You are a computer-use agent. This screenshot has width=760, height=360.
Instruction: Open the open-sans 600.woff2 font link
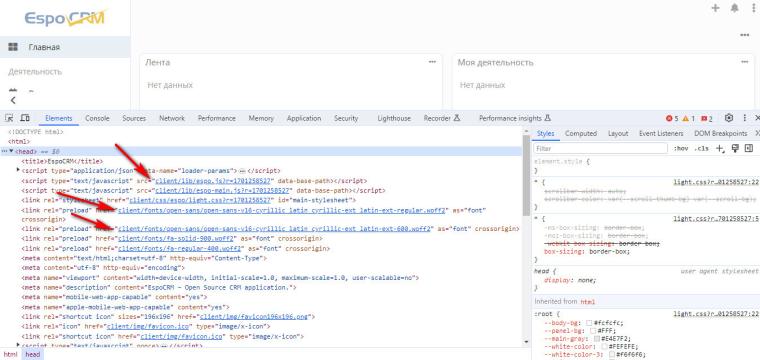tap(274, 229)
